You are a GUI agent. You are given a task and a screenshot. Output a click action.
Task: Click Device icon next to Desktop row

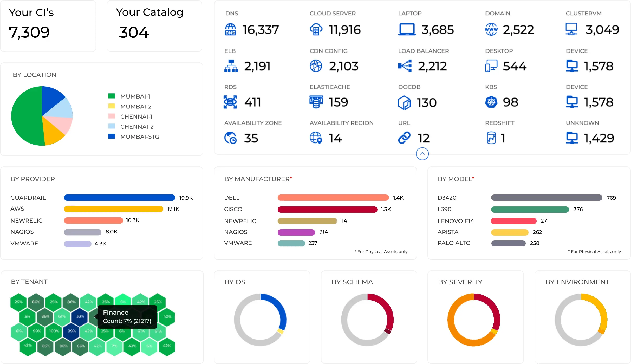pos(572,66)
